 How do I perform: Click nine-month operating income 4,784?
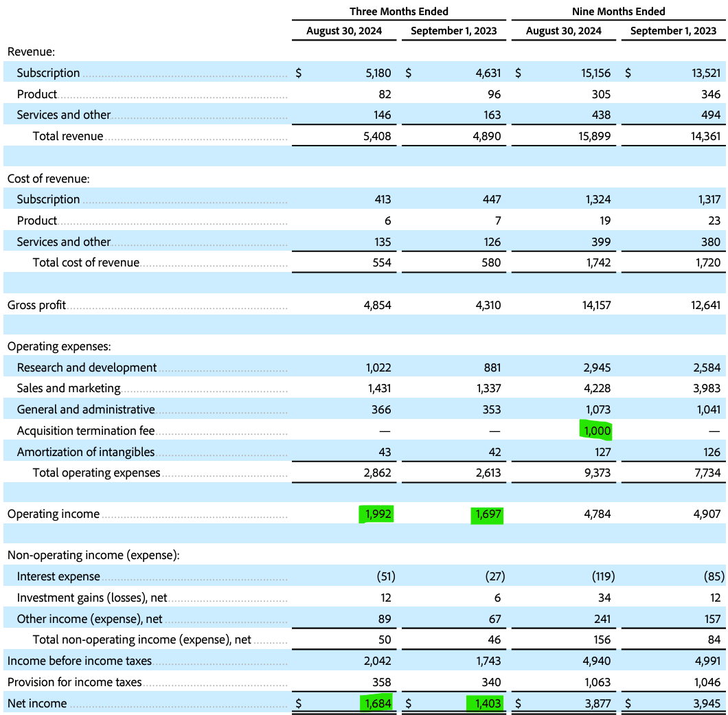tap(597, 514)
